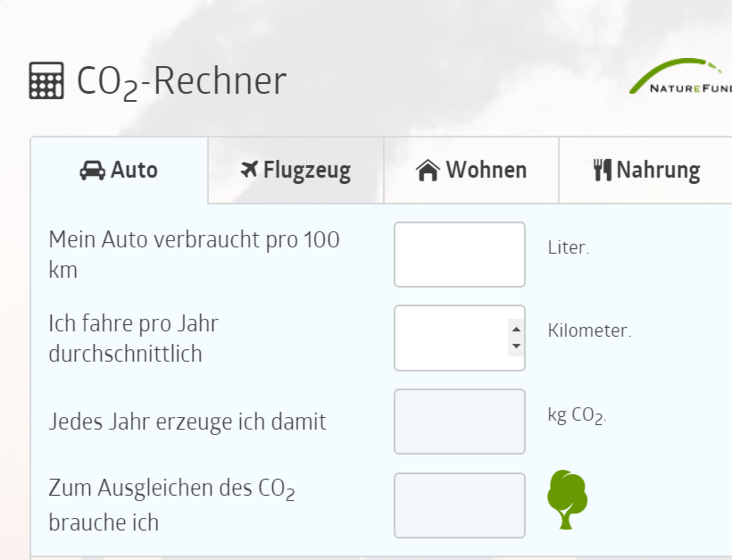Click the house icon in Wohnen tab
Screen dimensions: 732x560
[x=428, y=170]
